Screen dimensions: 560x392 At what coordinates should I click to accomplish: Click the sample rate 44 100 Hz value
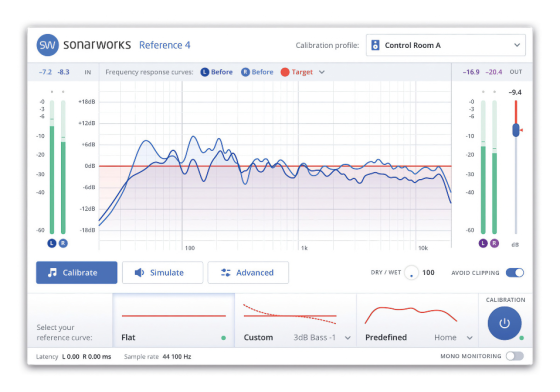(x=177, y=357)
